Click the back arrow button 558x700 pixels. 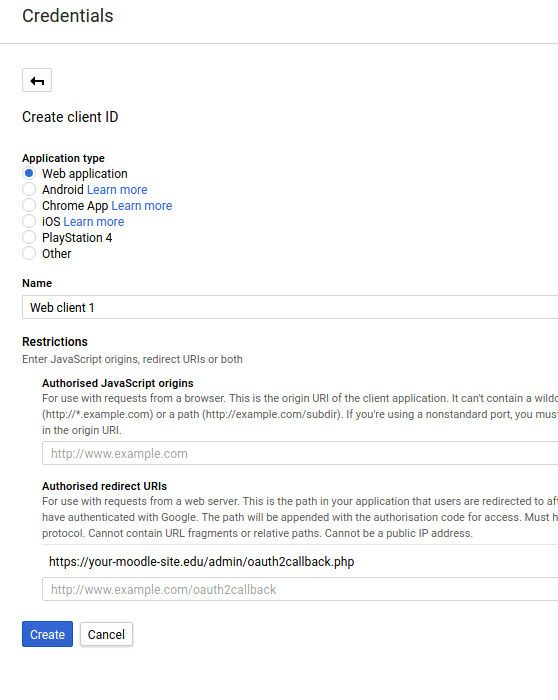tap(37, 80)
